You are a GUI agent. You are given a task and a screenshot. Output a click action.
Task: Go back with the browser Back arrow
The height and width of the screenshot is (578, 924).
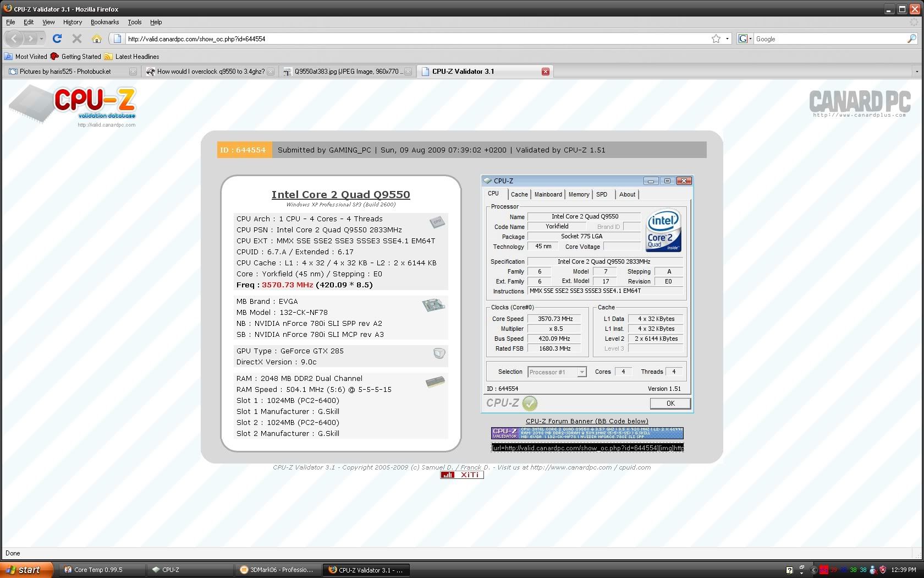14,39
